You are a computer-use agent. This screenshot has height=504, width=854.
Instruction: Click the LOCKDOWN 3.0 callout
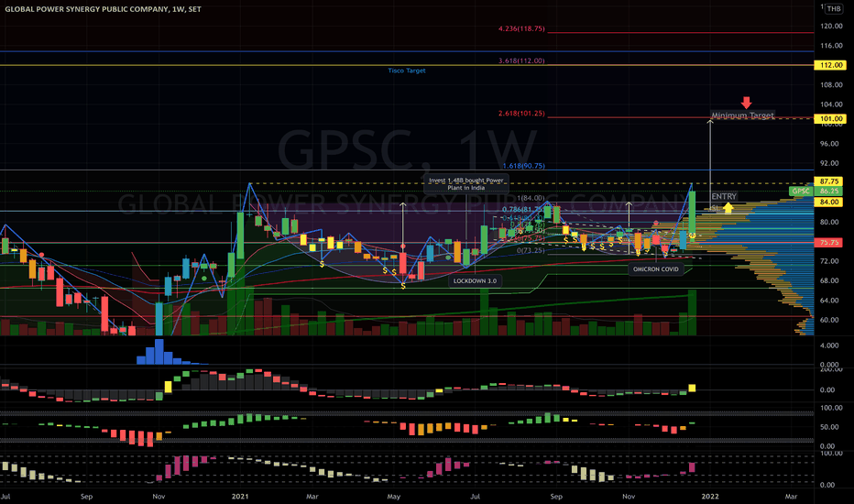click(x=475, y=281)
